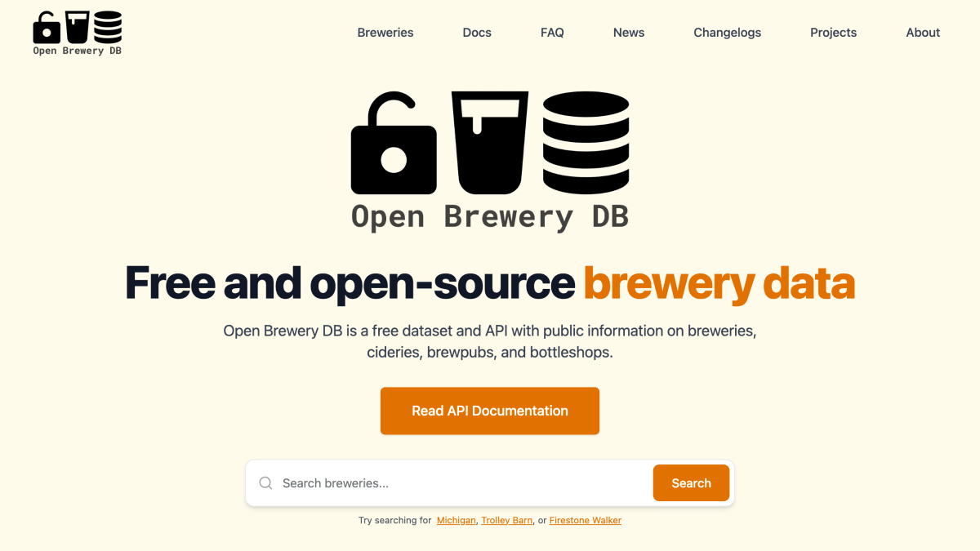The height and width of the screenshot is (551, 980).
Task: Click the large Open Brewery DB hero logo
Action: (490, 162)
